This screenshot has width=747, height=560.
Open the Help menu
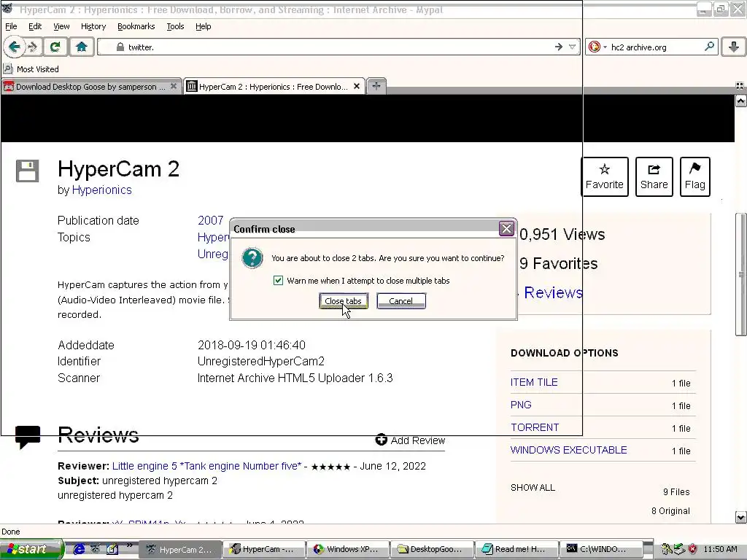pos(203,26)
